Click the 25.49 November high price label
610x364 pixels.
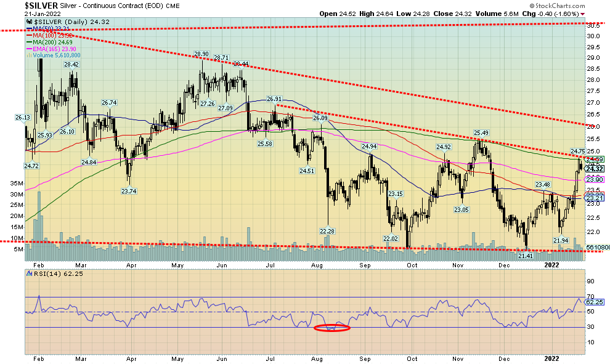(x=481, y=132)
